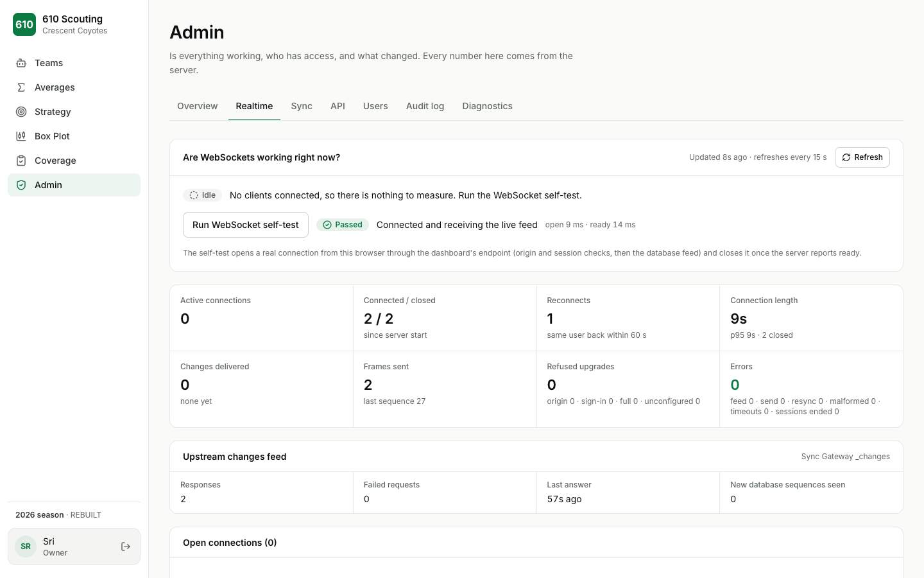Screen dimensions: 924x578
Task: Click the Coverage clipboard icon
Action: (21, 161)
